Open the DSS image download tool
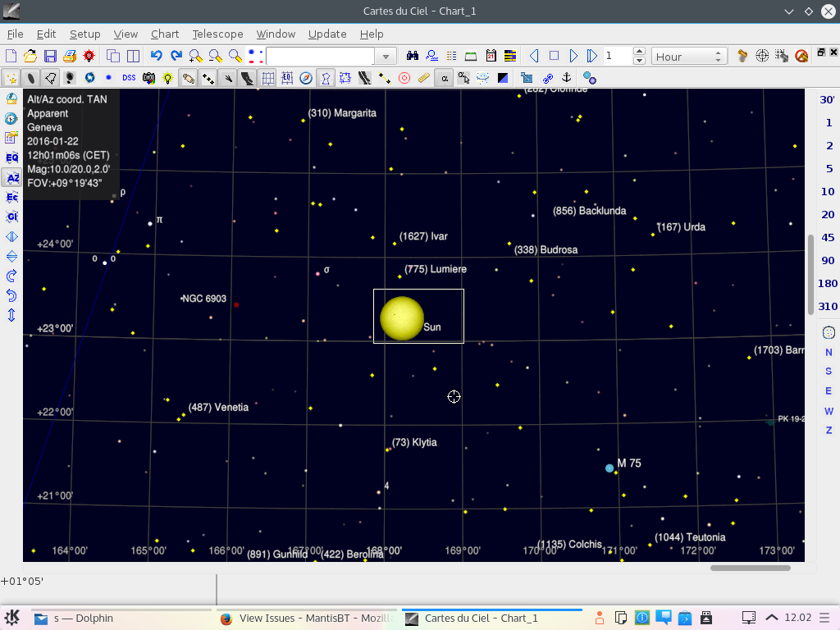The height and width of the screenshot is (630, 840). (x=129, y=78)
